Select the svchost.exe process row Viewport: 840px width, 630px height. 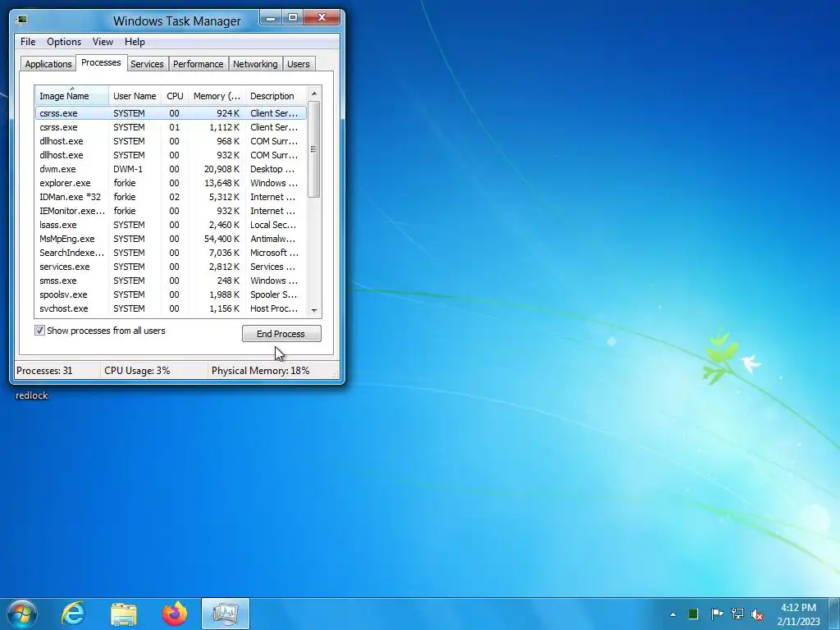click(171, 308)
